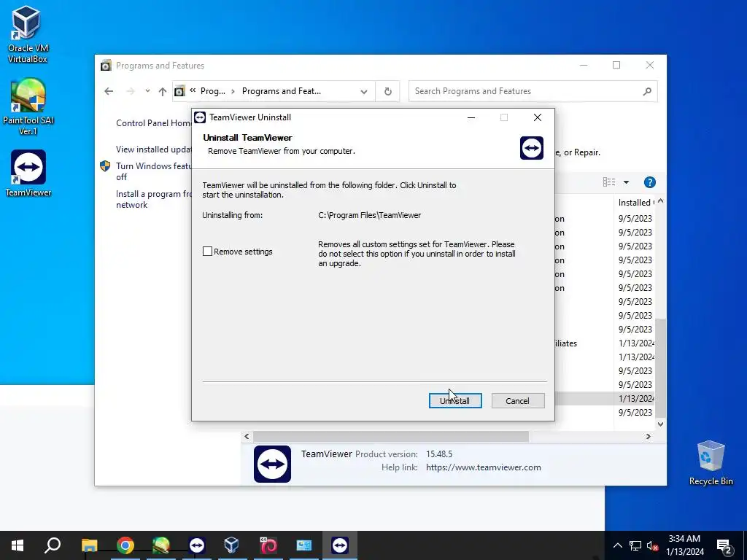Click horizontal scrollbar right arrow
747x560 pixels.
648,436
